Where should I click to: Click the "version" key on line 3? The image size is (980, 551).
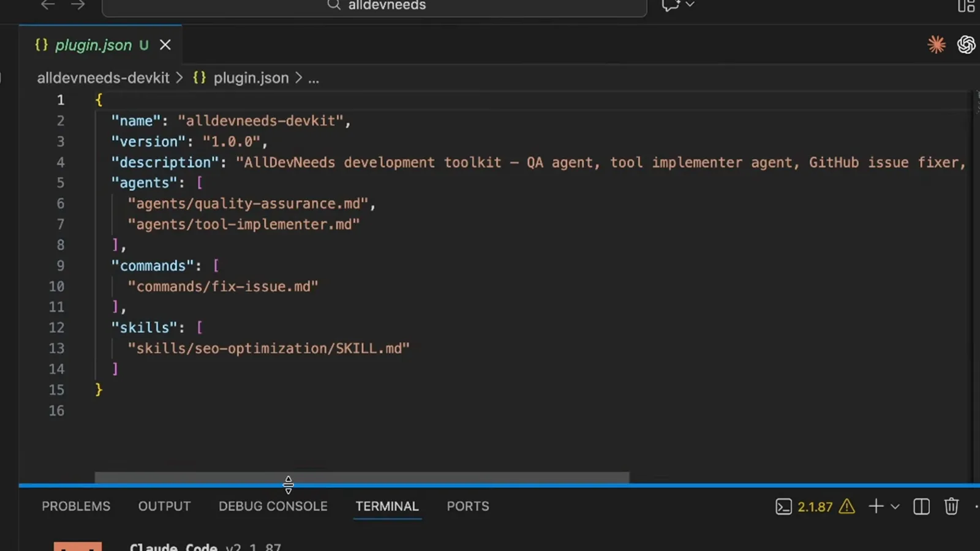[148, 141]
